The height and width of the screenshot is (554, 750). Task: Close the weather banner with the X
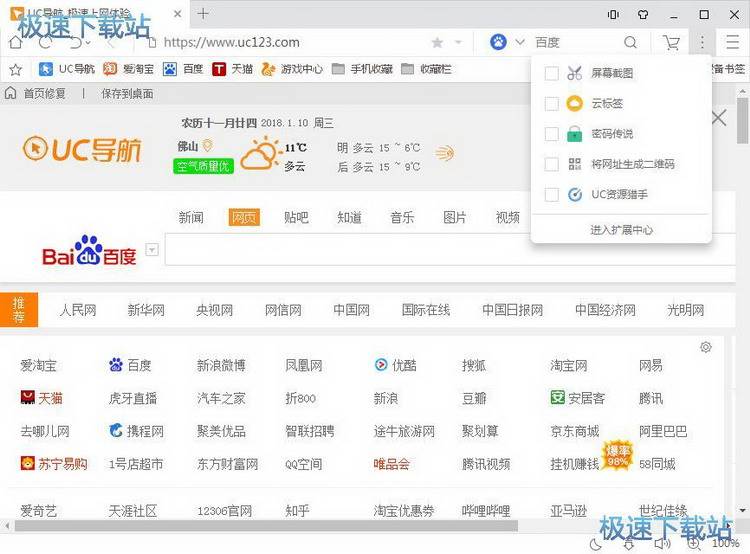[718, 118]
